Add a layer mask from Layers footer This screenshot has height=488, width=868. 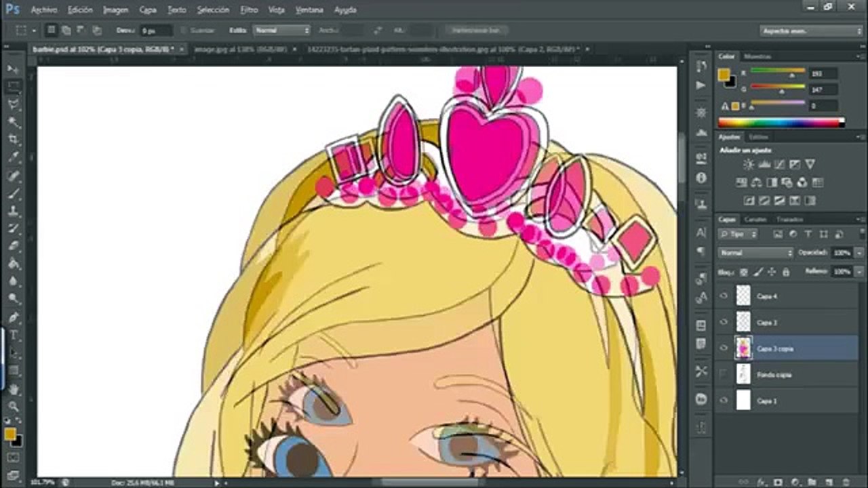[x=778, y=483]
